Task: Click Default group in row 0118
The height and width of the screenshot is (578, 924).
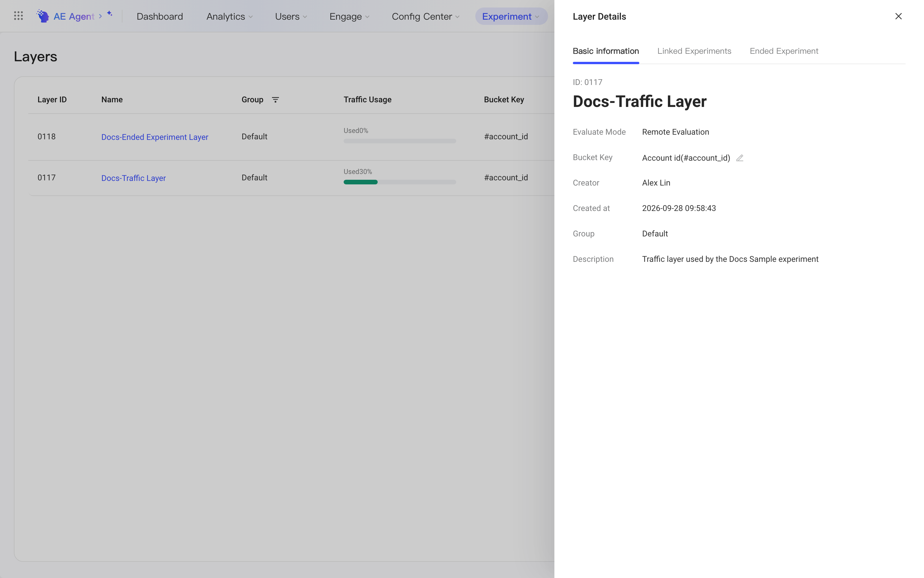Action: point(254,136)
